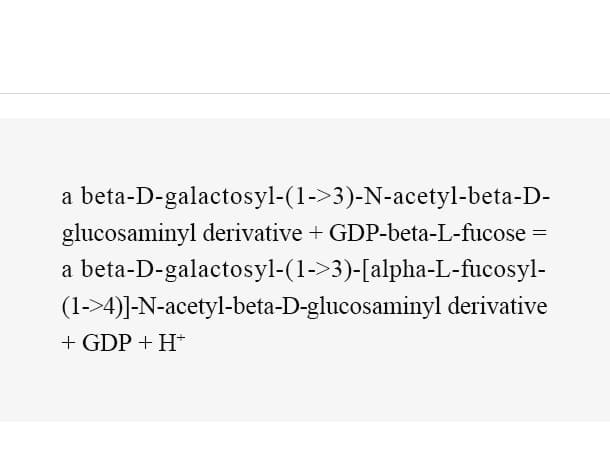This screenshot has width=610, height=463.
Task: Click the equals sign of the reaction
Action: (539, 233)
